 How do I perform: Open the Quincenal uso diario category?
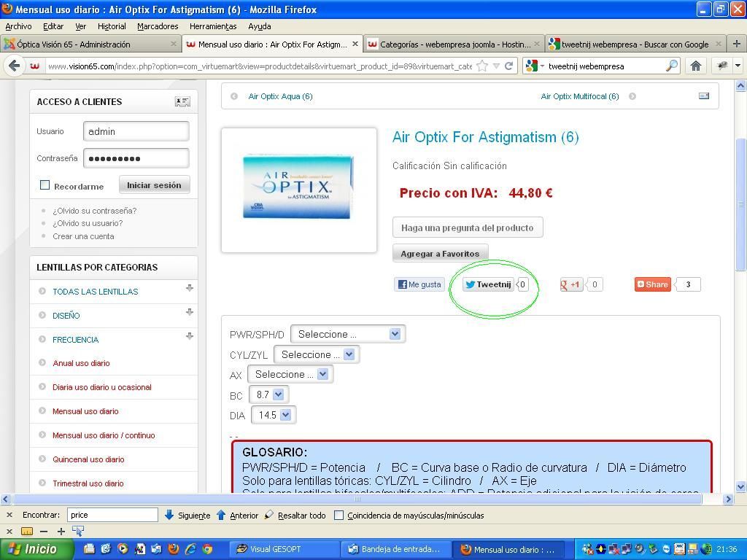88,459
